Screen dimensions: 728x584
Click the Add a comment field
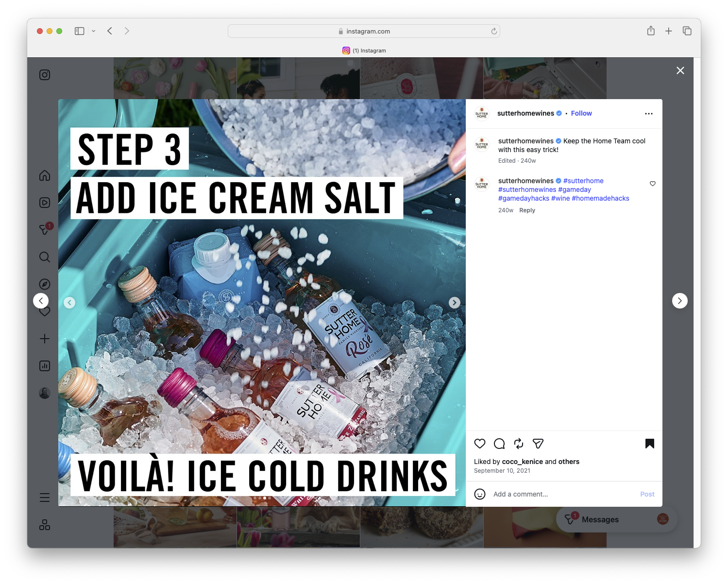[520, 494]
